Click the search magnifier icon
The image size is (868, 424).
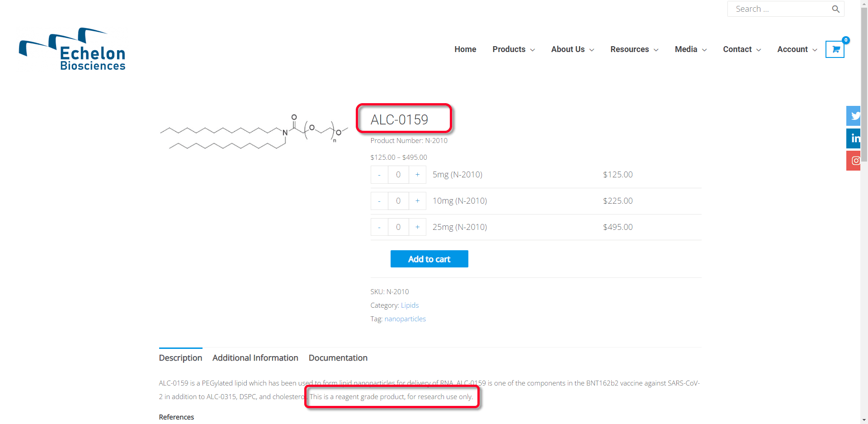[835, 9]
